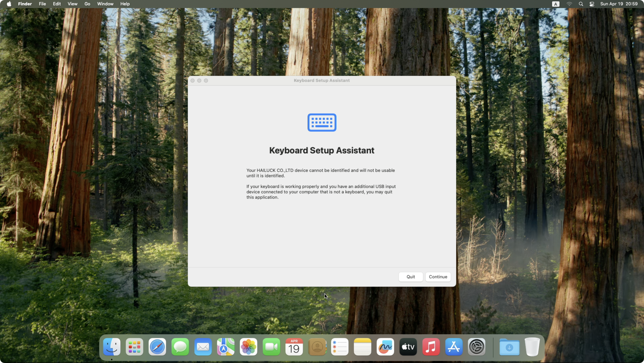Open the Help menu

pyautogui.click(x=125, y=4)
